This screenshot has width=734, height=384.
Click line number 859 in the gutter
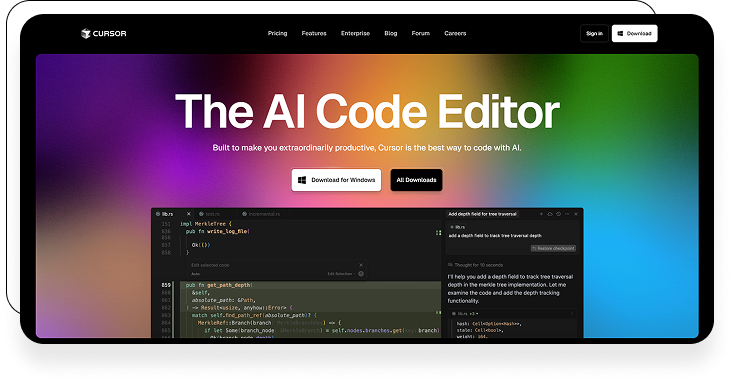click(166, 285)
